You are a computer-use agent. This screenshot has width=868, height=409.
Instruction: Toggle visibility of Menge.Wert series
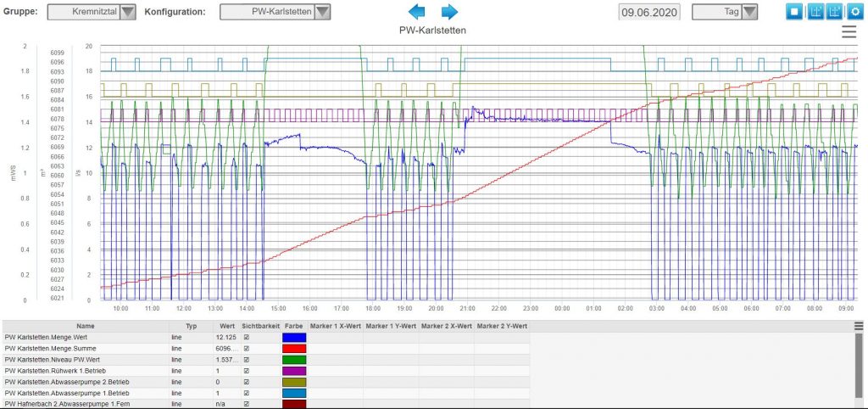click(x=247, y=337)
